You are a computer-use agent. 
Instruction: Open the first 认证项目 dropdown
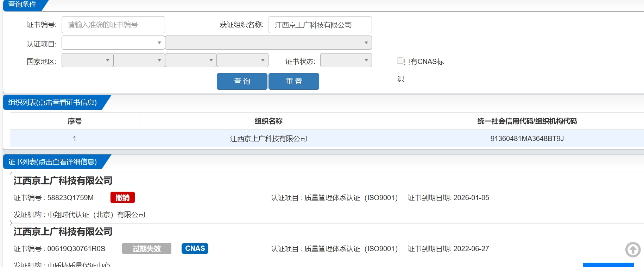click(x=113, y=43)
